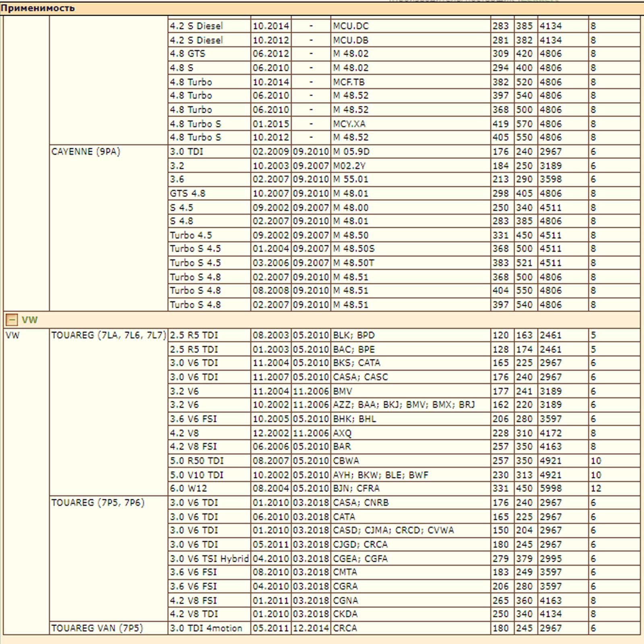This screenshot has width=644, height=644.
Task: Click the 5.0 R50 TDI engine cell
Action: tap(196, 461)
